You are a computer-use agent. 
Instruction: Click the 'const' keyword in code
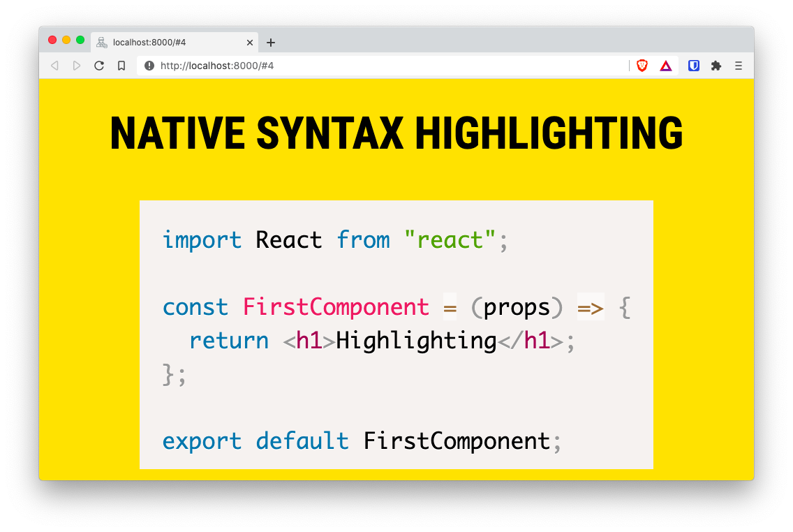[195, 307]
